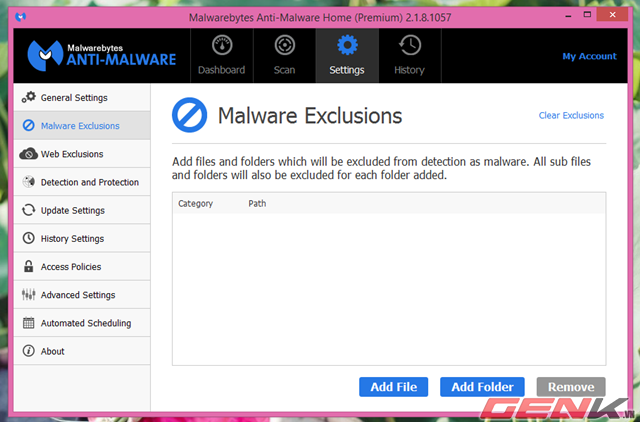The image size is (640, 422).
Task: Click the Add Folder button
Action: (482, 386)
